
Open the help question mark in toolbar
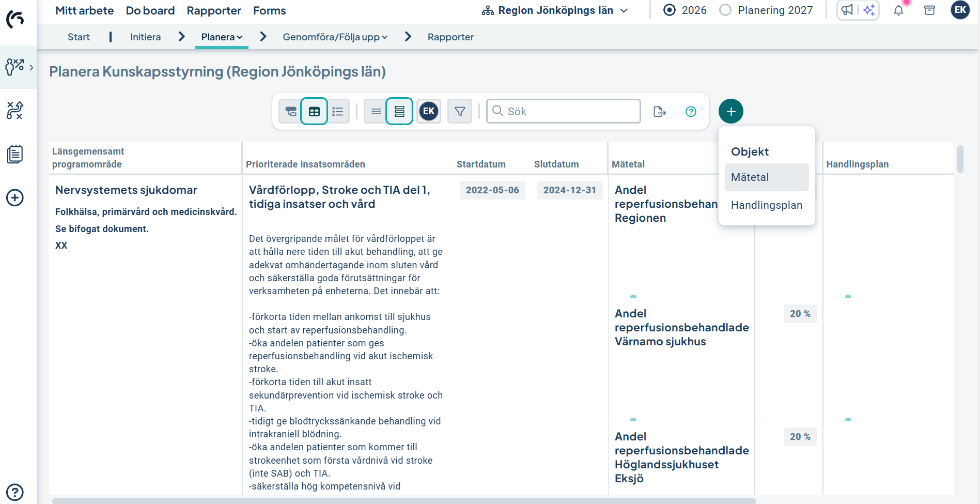coord(691,112)
